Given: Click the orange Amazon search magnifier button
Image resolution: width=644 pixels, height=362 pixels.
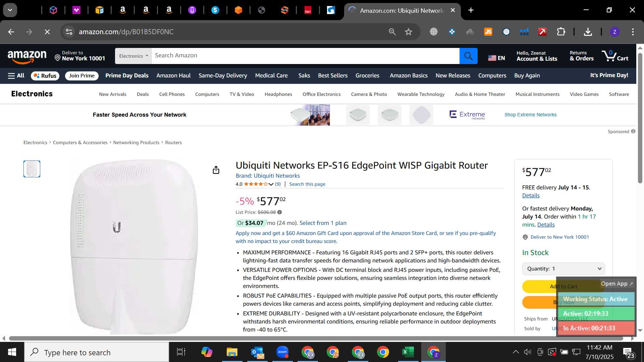Looking at the screenshot, I should [468, 56].
